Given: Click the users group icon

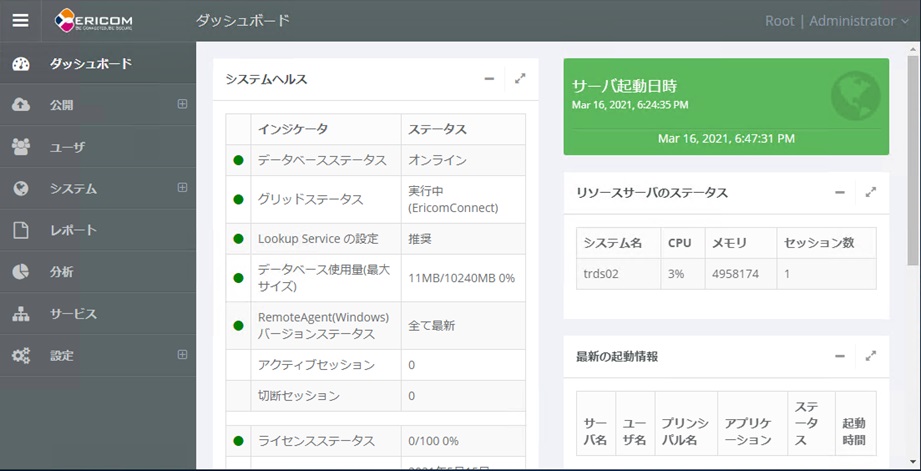Looking at the screenshot, I should coord(21,147).
